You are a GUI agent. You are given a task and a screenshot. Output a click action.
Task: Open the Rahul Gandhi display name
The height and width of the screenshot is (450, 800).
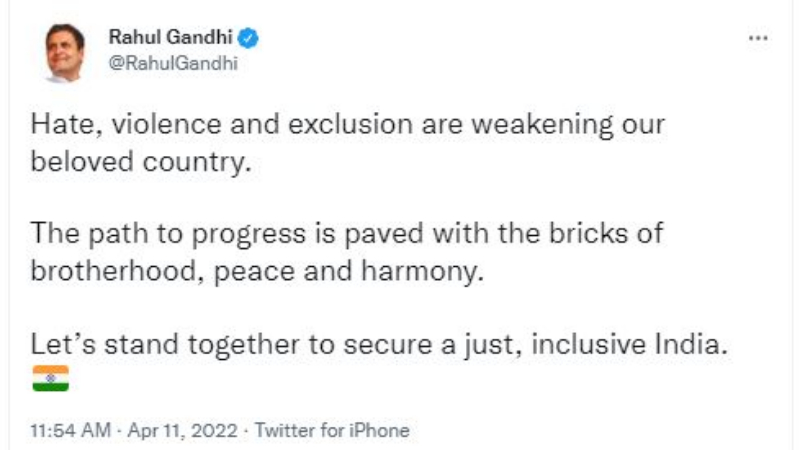click(170, 37)
